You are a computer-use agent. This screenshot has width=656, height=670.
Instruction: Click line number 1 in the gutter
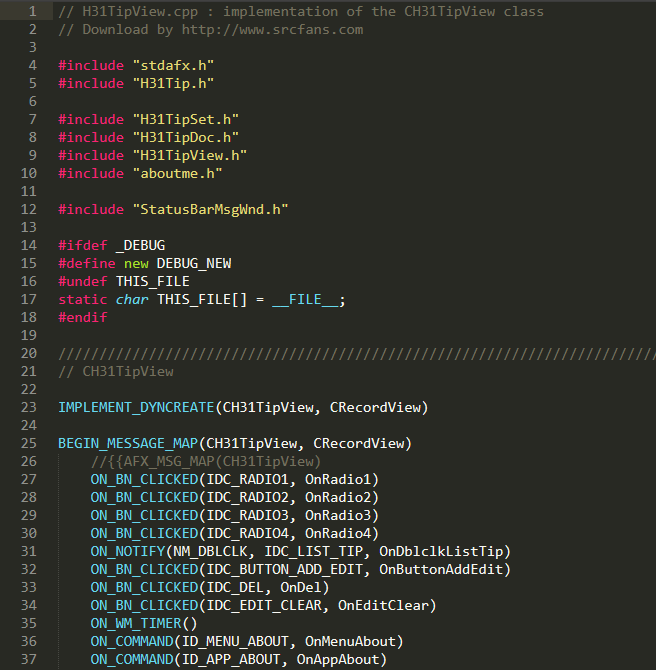pos(33,11)
